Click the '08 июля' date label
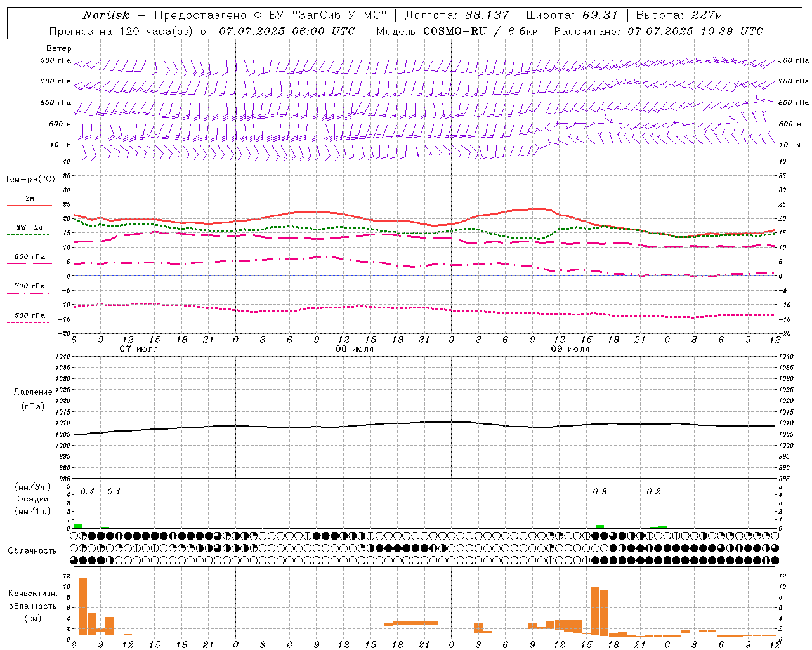Image resolution: width=812 pixels, height=650 pixels. [x=355, y=349]
